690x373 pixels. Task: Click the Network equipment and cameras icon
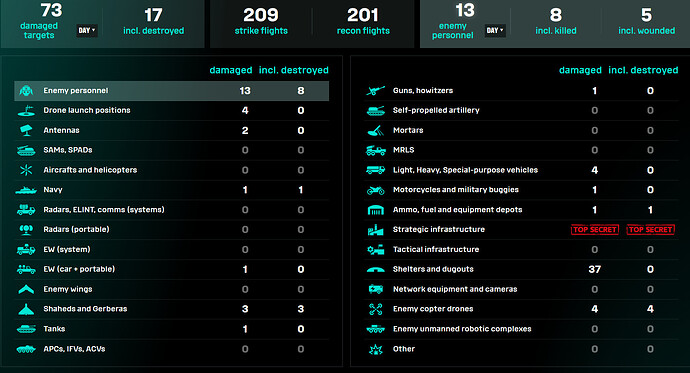375,289
